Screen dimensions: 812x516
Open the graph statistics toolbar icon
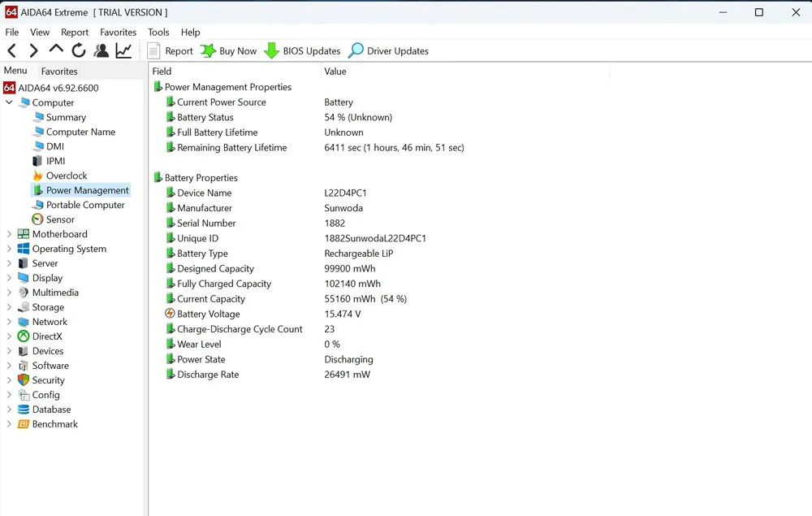(123, 50)
